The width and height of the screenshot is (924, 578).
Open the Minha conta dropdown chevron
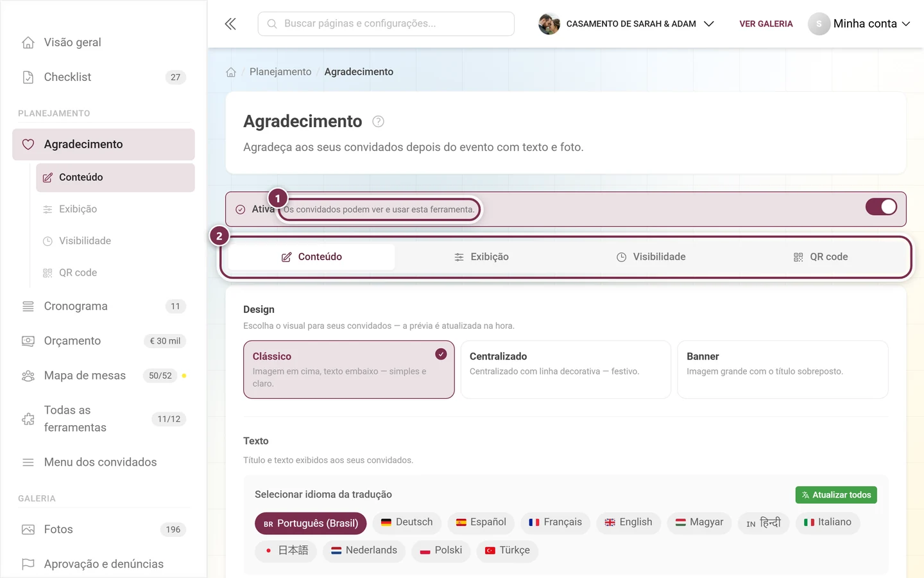point(906,24)
